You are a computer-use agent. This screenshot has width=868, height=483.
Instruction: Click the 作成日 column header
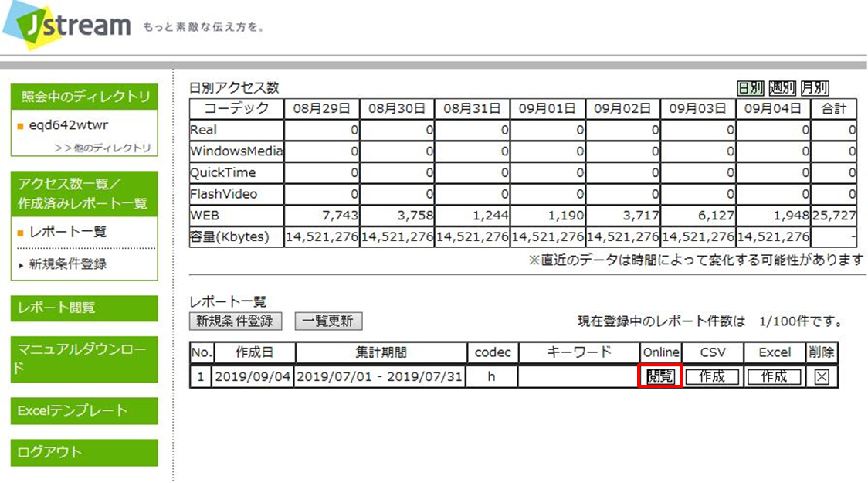254,352
